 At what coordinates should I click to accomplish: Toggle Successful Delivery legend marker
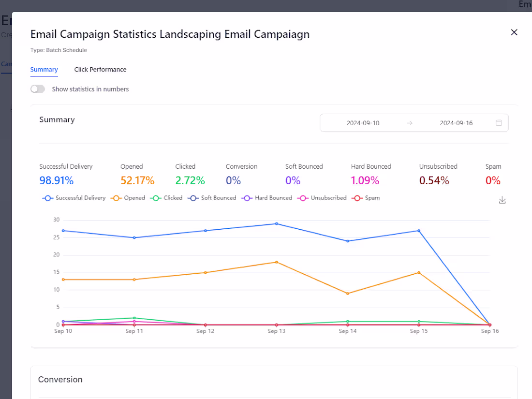coord(47,198)
